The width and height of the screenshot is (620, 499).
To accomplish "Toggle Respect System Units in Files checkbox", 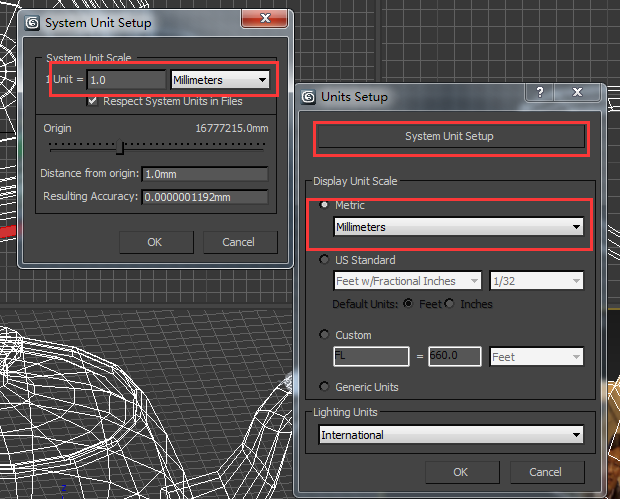I will (92, 101).
